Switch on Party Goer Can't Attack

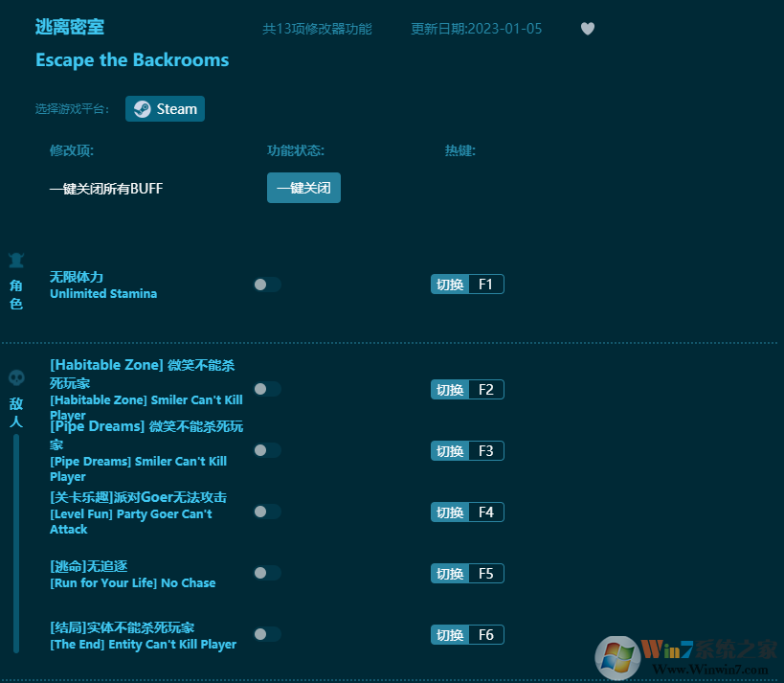coord(266,512)
